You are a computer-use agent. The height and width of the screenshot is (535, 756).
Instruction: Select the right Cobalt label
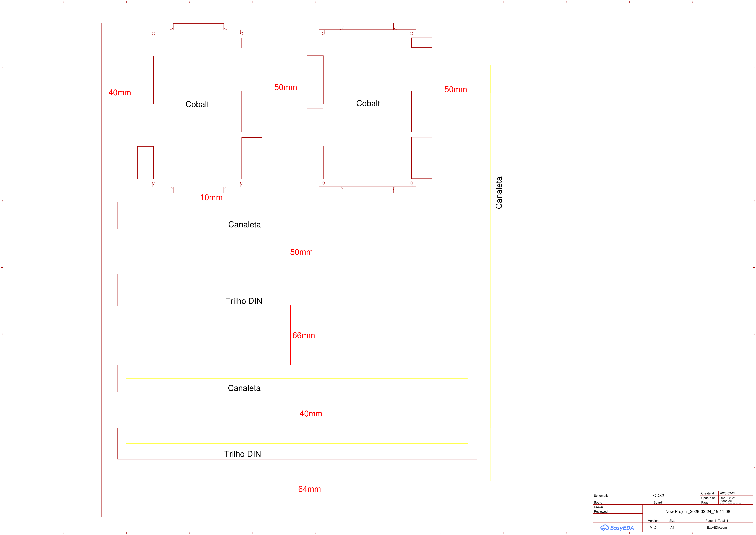[368, 103]
